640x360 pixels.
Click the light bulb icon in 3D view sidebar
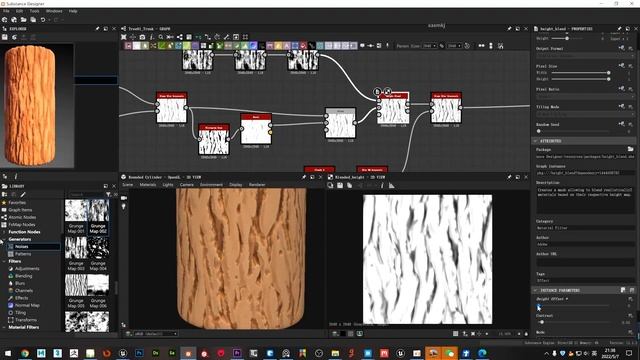(124, 207)
